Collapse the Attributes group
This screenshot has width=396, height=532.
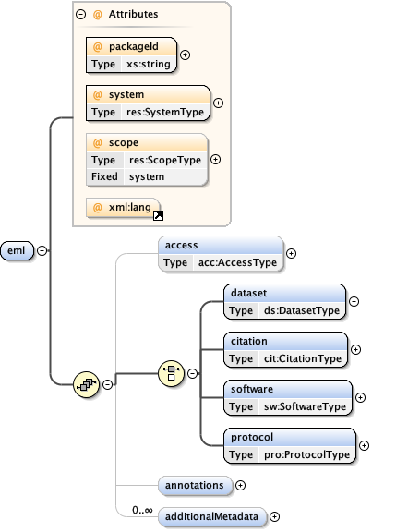[80, 14]
